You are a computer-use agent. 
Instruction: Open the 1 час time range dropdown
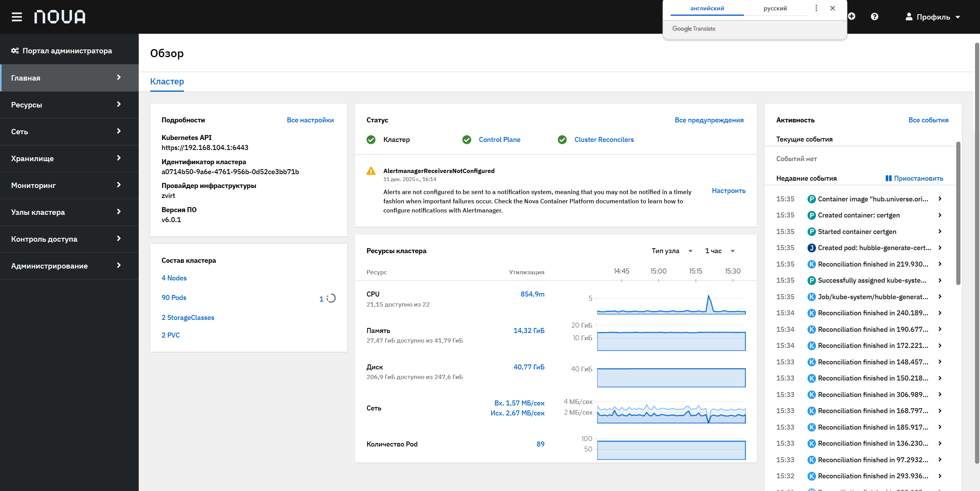(719, 251)
